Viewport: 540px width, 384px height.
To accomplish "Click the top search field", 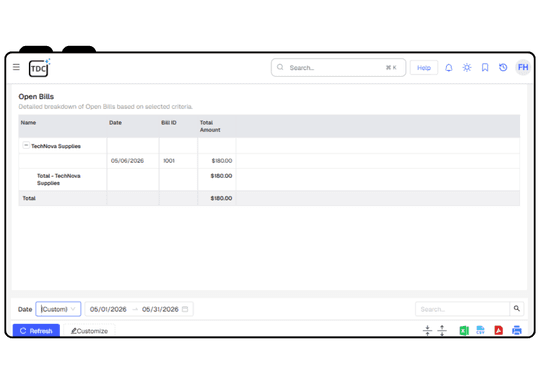I will pos(338,68).
